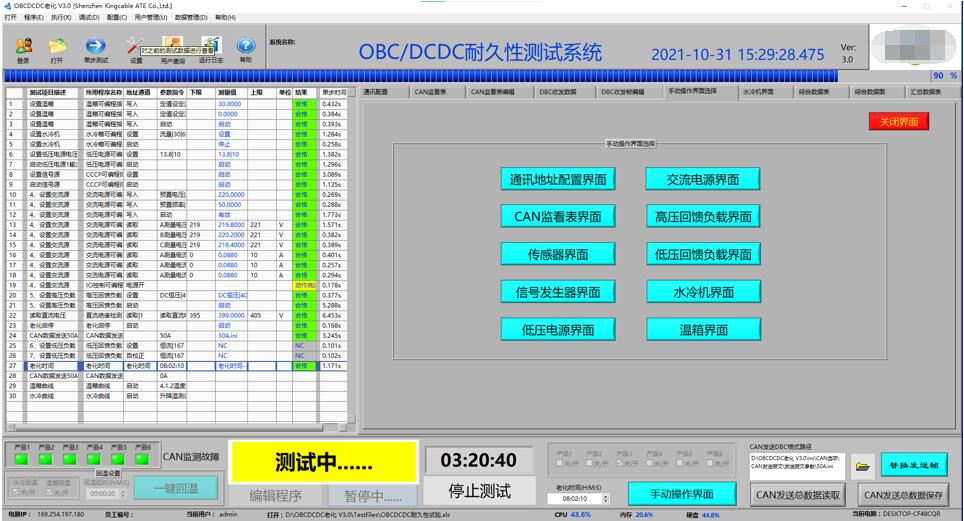
Task: Click the 老化时间 spinner arrows
Action: (x=606, y=497)
